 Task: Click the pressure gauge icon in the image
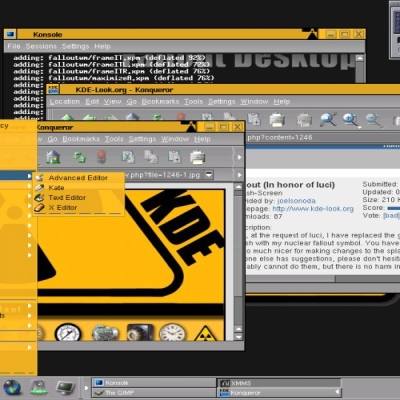68,332
